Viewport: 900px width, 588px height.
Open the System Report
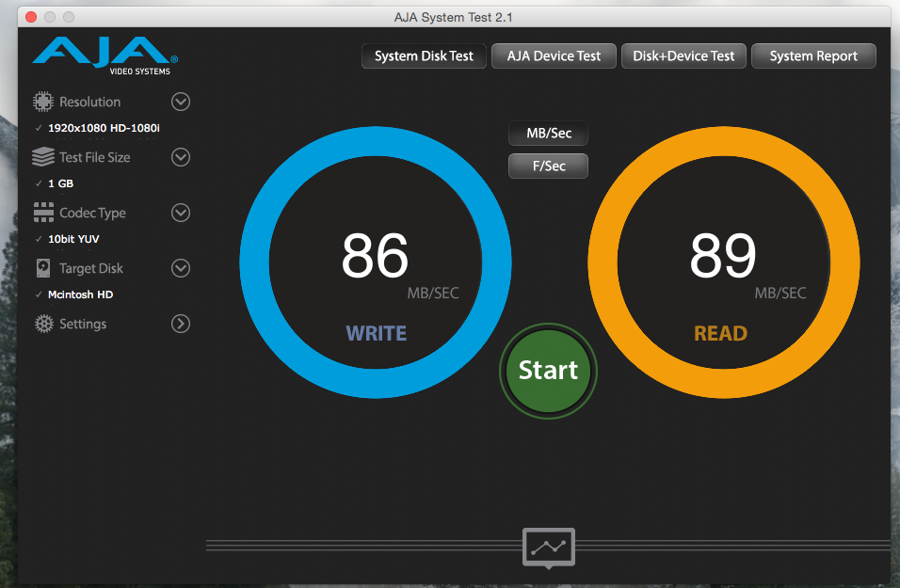coord(813,56)
